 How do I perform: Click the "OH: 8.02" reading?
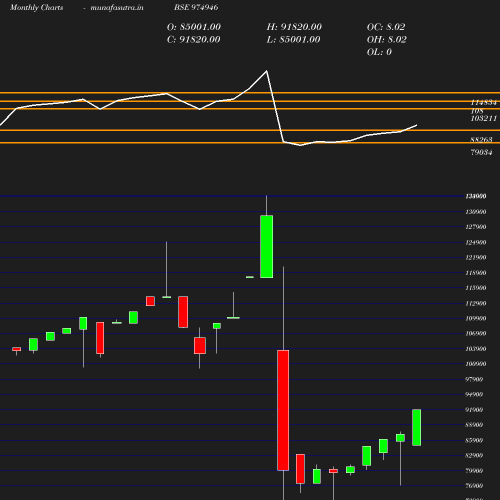[387, 39]
